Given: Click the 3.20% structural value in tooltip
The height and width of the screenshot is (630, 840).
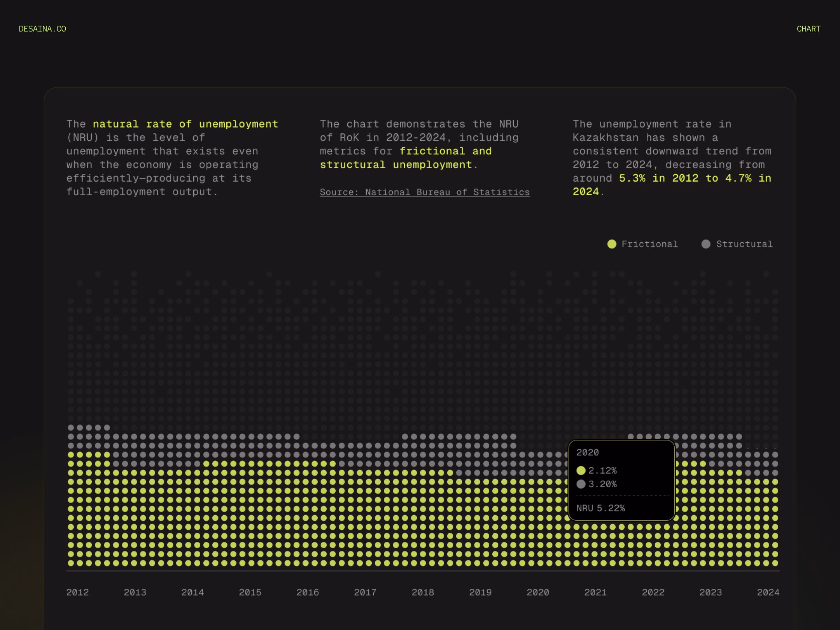Looking at the screenshot, I should tap(602, 484).
